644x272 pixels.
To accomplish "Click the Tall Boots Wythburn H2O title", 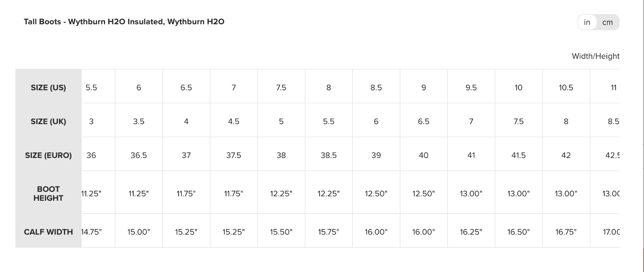I will click(x=124, y=22).
